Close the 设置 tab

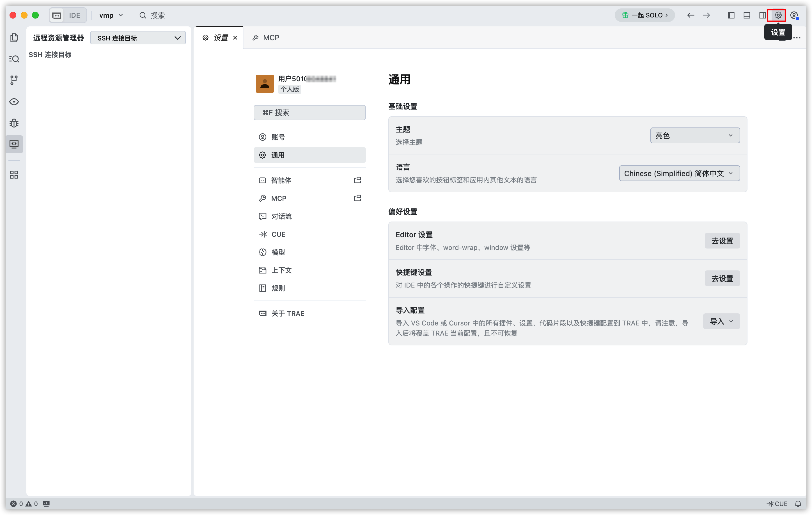pyautogui.click(x=235, y=37)
